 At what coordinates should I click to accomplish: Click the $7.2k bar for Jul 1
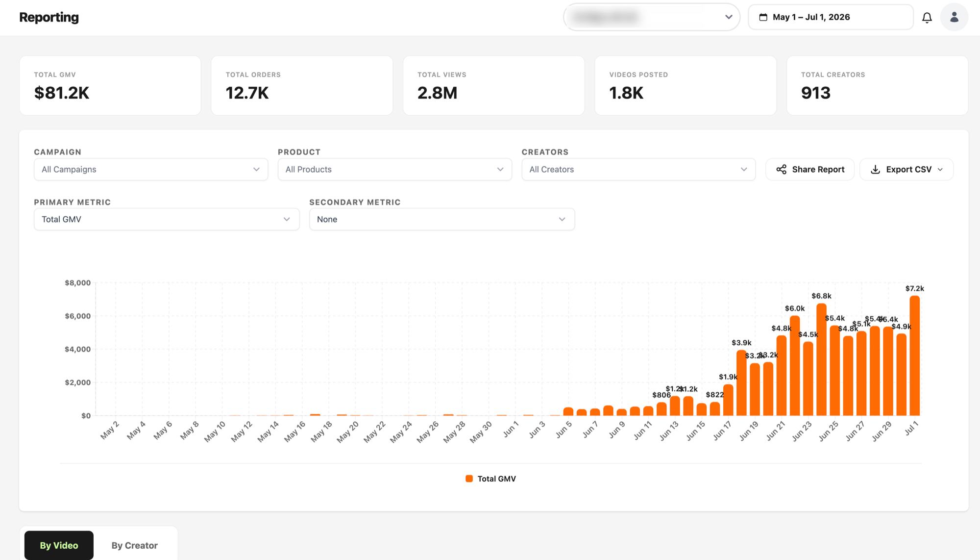coord(914,356)
